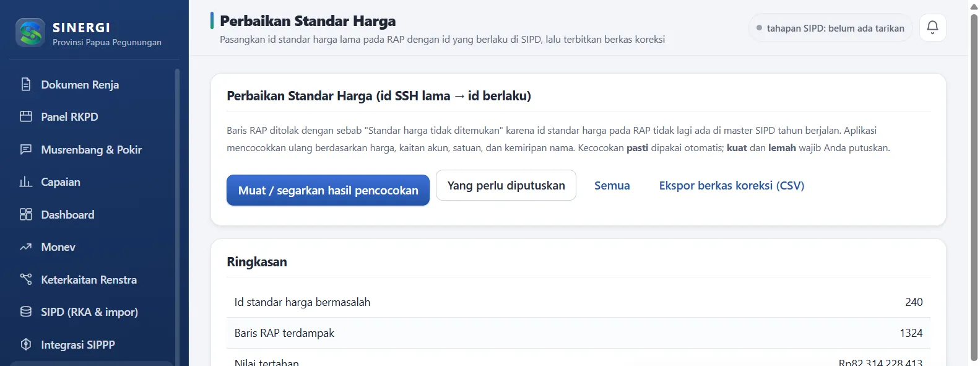Click the Dashboard grid icon
This screenshot has width=980, height=366.
(x=26, y=214)
